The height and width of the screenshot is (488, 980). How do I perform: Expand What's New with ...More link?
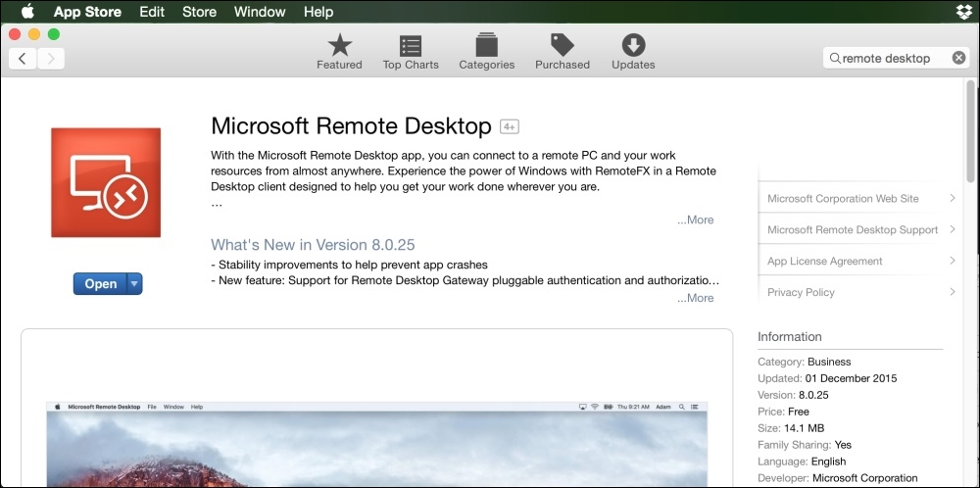tap(695, 298)
